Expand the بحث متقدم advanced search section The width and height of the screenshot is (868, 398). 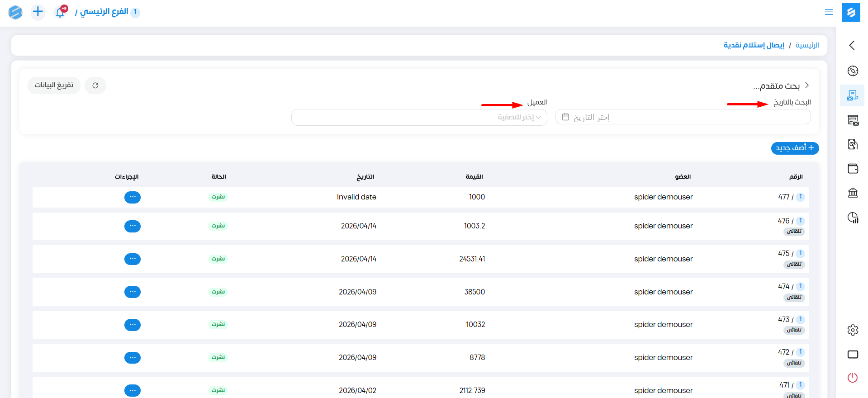pyautogui.click(x=781, y=85)
